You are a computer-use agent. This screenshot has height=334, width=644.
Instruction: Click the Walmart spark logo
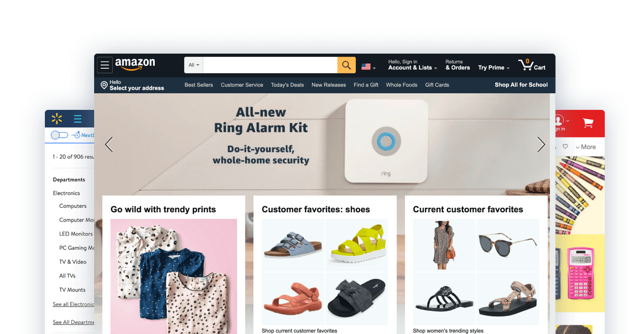pyautogui.click(x=57, y=119)
